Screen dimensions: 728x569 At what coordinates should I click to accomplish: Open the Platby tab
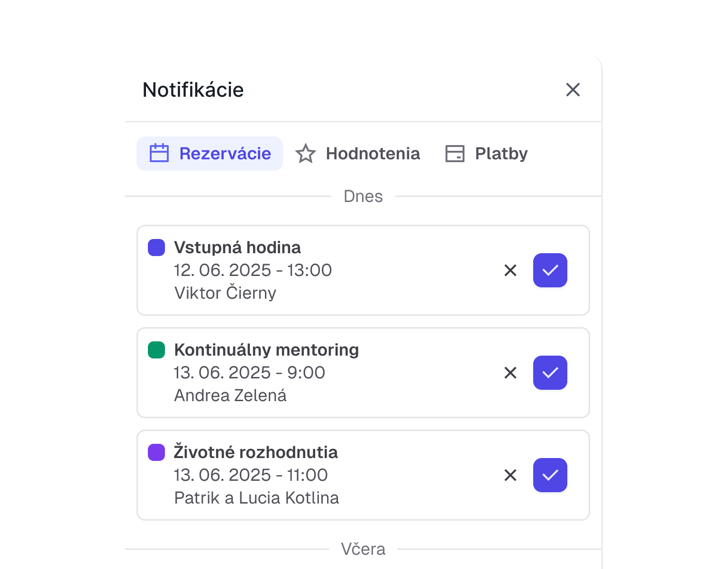[x=501, y=154]
